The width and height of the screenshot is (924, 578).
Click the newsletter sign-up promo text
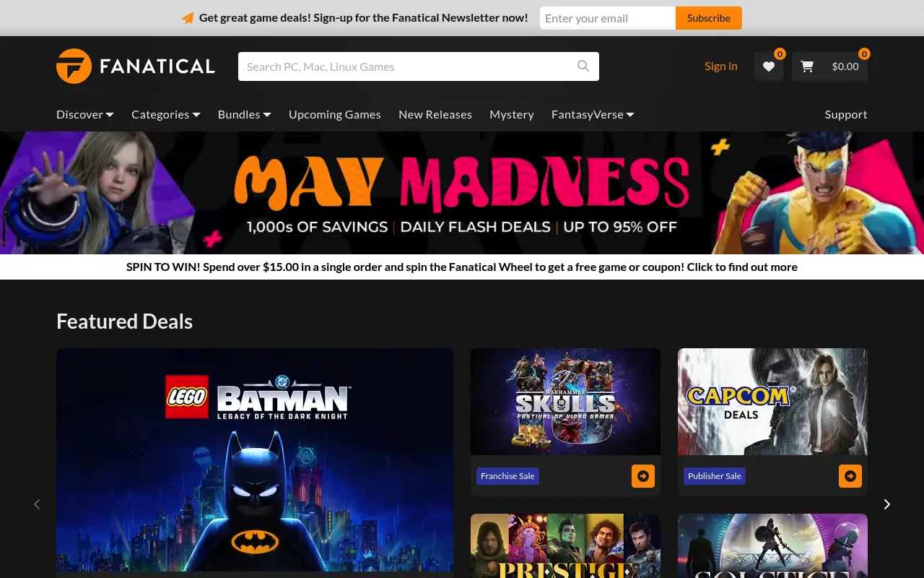[364, 18]
